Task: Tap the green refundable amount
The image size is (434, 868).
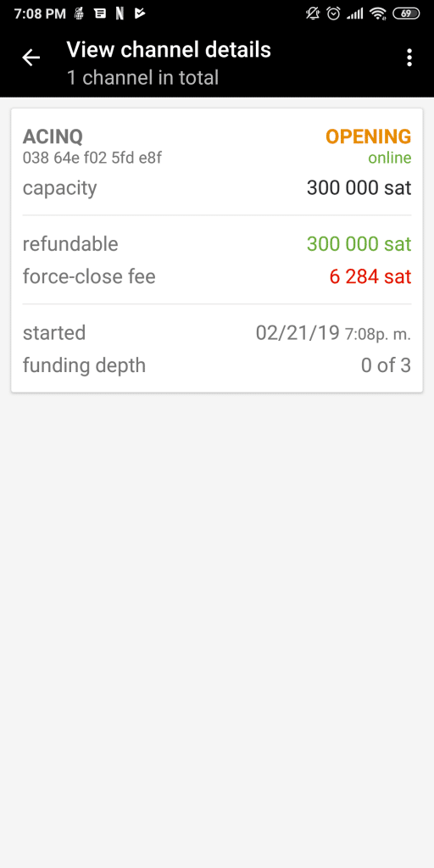Action: point(359,243)
